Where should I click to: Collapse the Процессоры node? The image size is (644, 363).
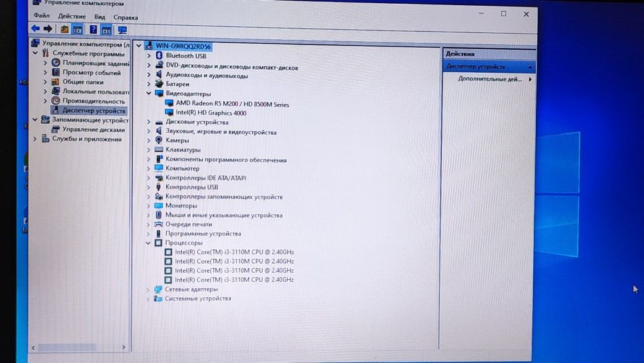(148, 243)
